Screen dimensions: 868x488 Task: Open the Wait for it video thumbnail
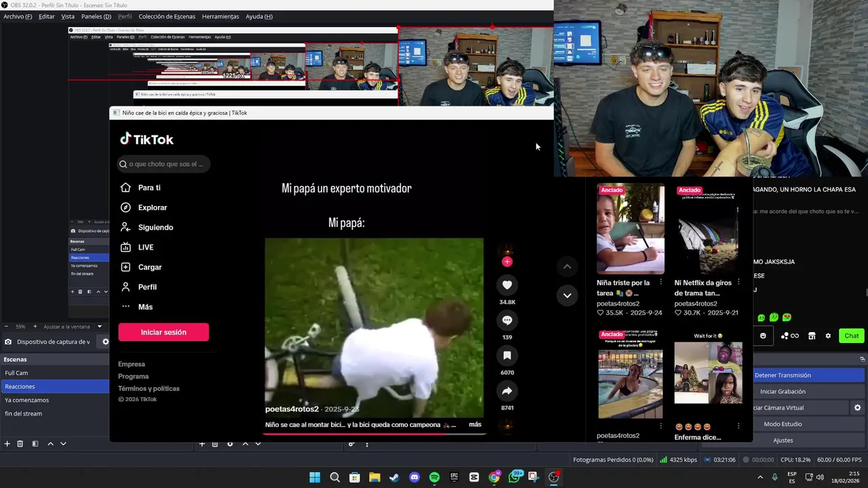(708, 373)
